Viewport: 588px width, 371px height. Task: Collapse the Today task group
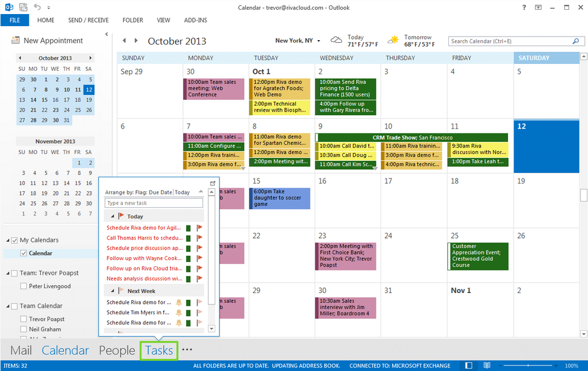[112, 216]
